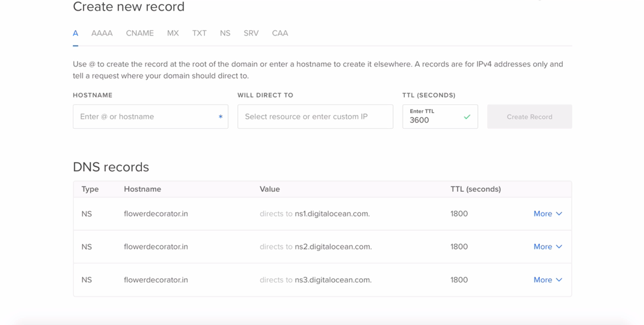Open the TXT record tab
644x325 pixels.
(199, 33)
